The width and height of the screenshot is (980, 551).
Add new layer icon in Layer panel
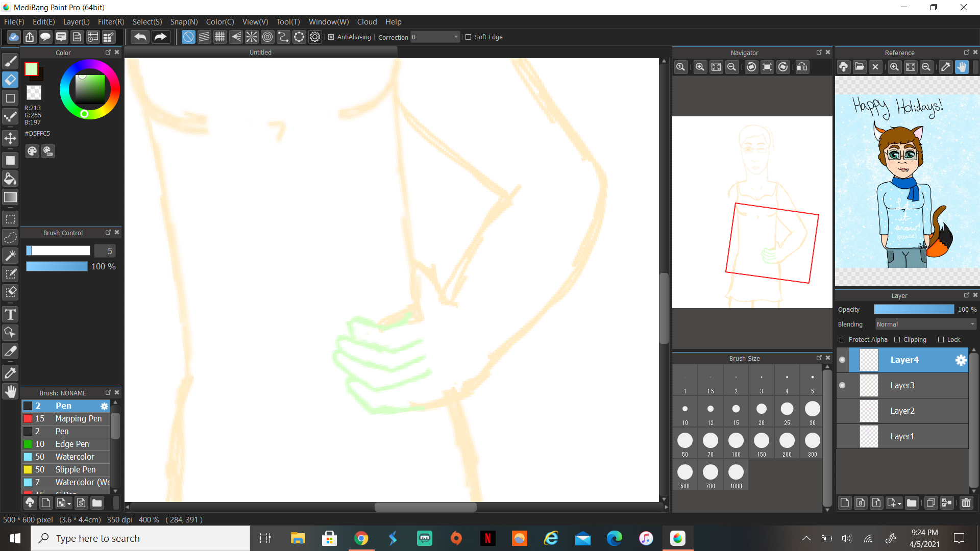pos(845,503)
